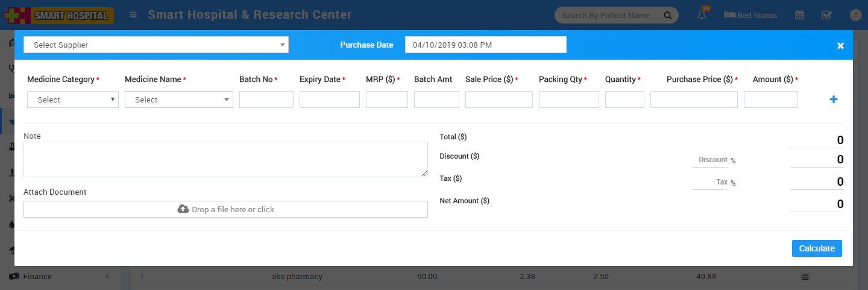The width and height of the screenshot is (868, 290).
Task: Open the Finance sidebar menu item
Action: pos(37,276)
